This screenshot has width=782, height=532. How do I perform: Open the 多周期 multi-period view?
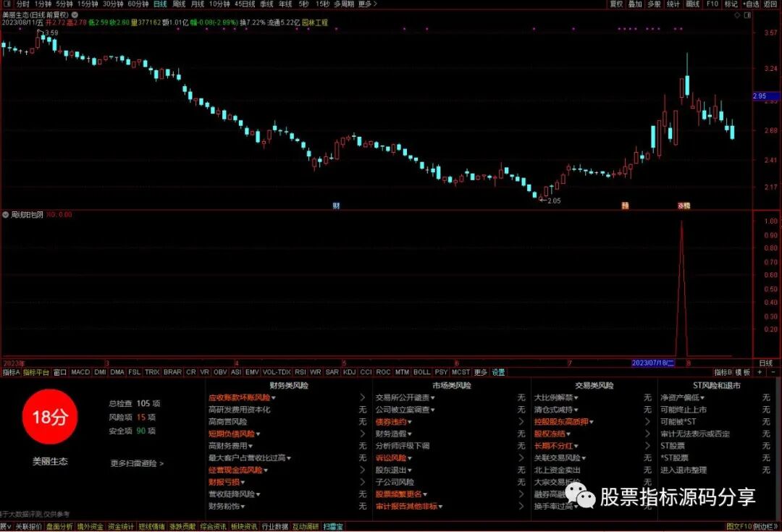[x=344, y=4]
